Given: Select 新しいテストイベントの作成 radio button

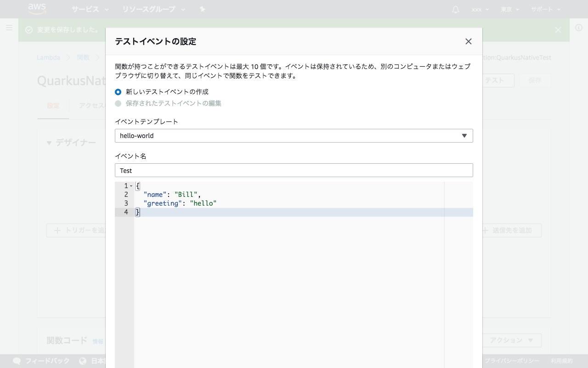Looking at the screenshot, I should click(118, 92).
